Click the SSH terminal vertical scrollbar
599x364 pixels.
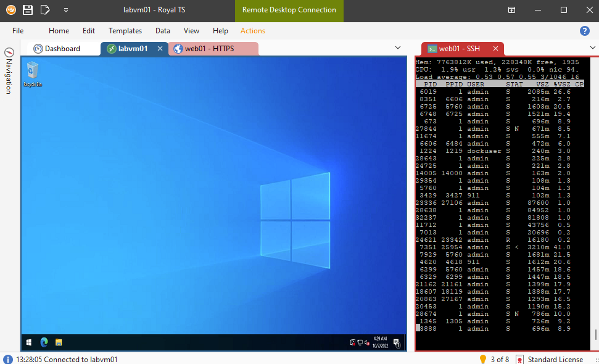pyautogui.click(x=595, y=334)
